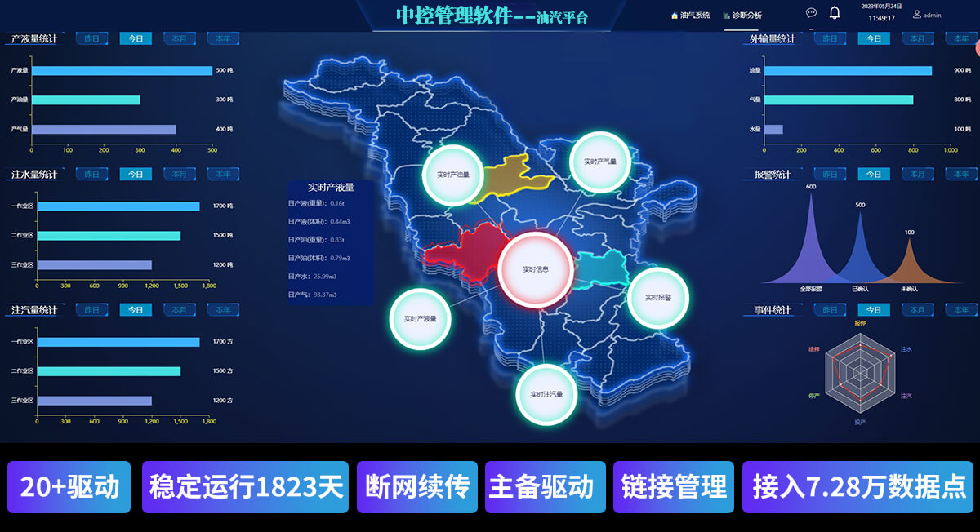Switch 注水量统计 to 本月

179,174
